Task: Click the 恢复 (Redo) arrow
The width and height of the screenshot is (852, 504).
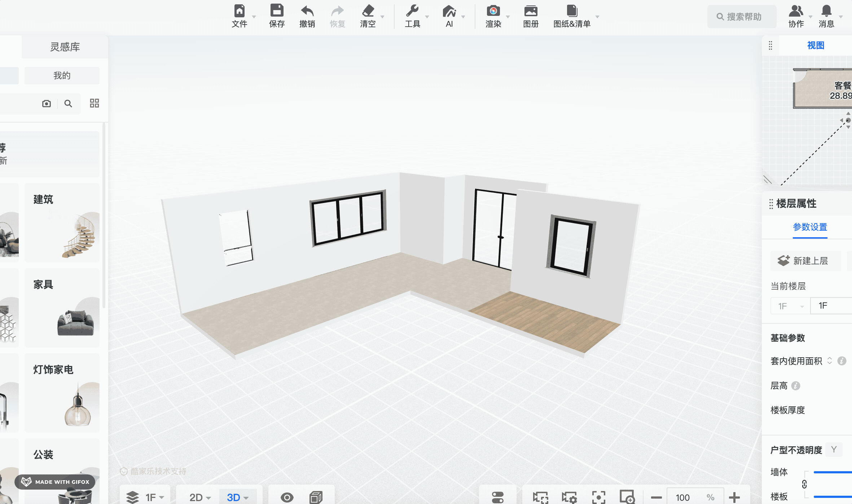Action: point(337,11)
